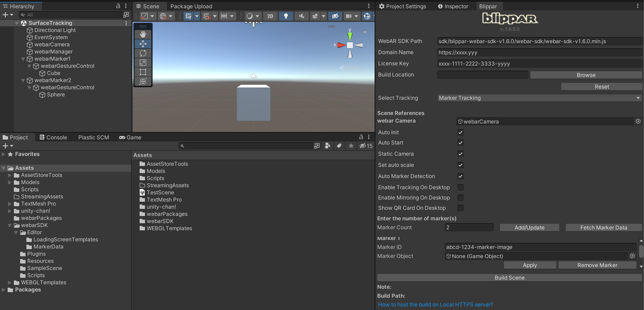Enable Tracking On Desktop checkbox
Screen dimensions: 644x310
click(x=460, y=187)
